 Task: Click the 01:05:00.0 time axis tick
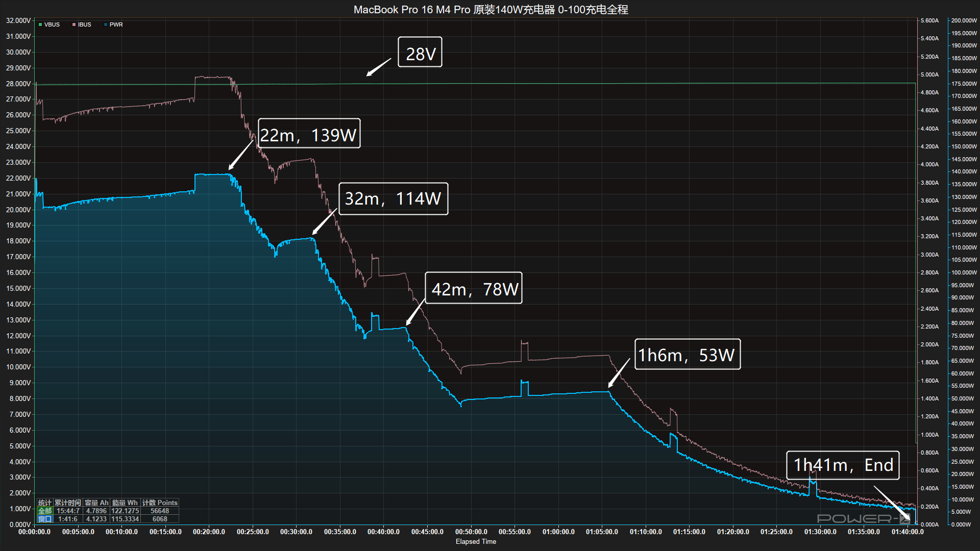click(x=602, y=532)
